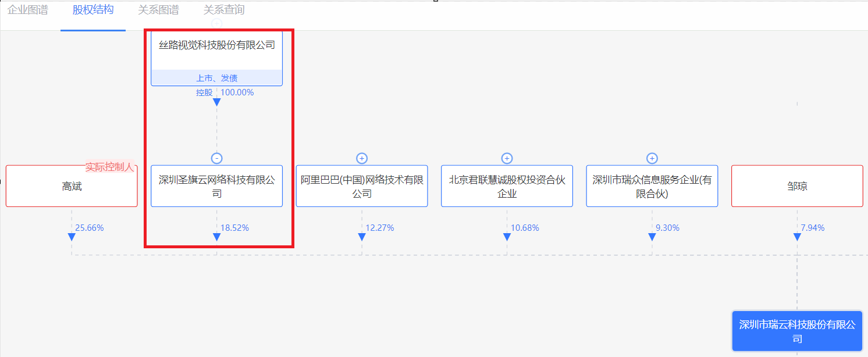This screenshot has height=357, width=868.
Task: Click the blue arrow below 10.68%
Action: (x=507, y=237)
